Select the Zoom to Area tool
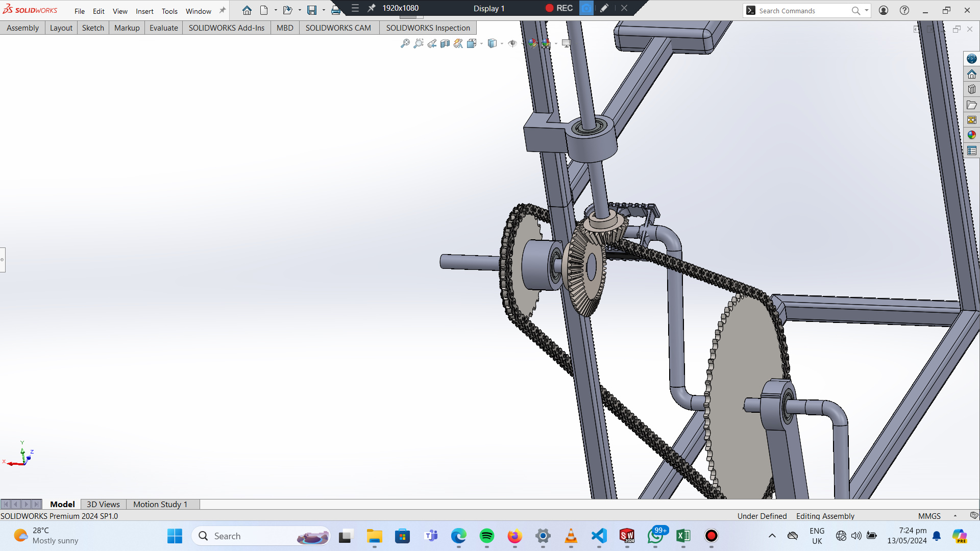The height and width of the screenshot is (551, 980). click(419, 44)
